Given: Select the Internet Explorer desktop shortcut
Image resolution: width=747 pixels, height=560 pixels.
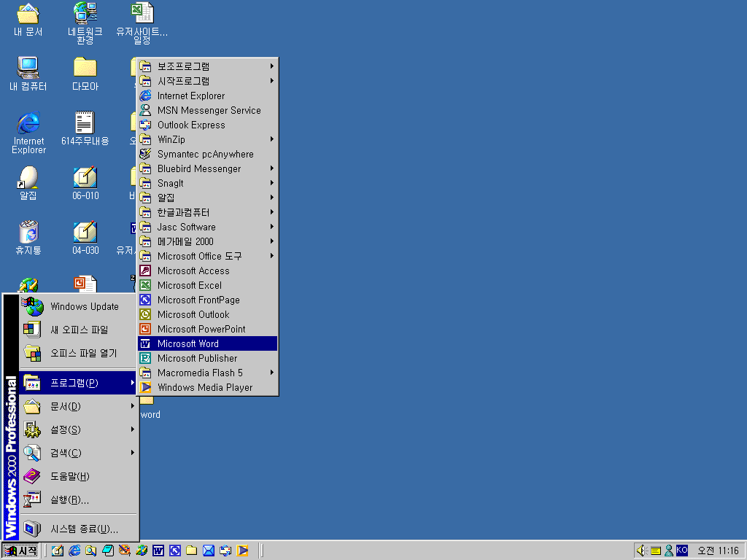Looking at the screenshot, I should pos(28,133).
